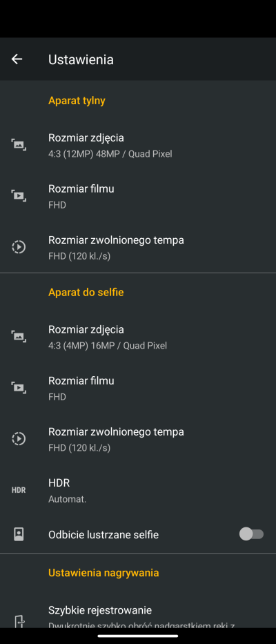Click the rear camera slow motion icon
This screenshot has height=644, width=276.
(x=19, y=247)
